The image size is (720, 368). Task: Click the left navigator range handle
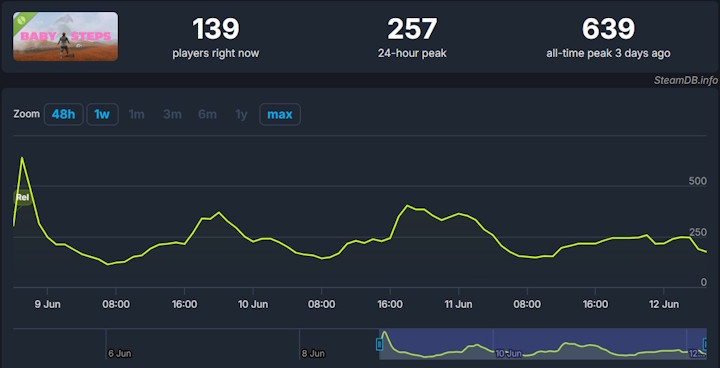[379, 344]
